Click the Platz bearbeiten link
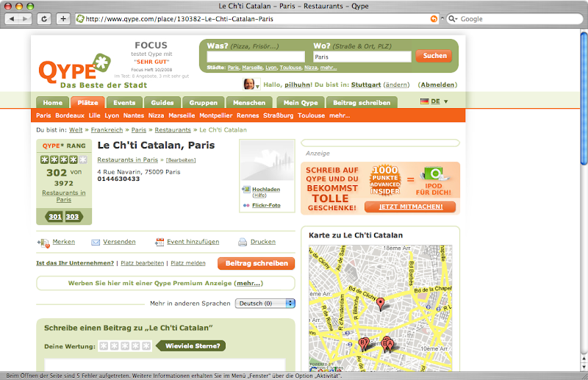Image resolution: width=588 pixels, height=380 pixels. point(142,263)
